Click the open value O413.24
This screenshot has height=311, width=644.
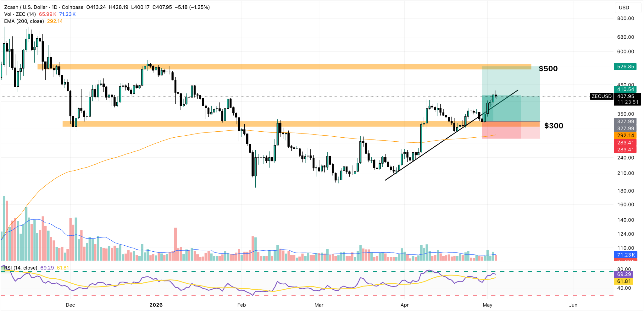coord(96,7)
